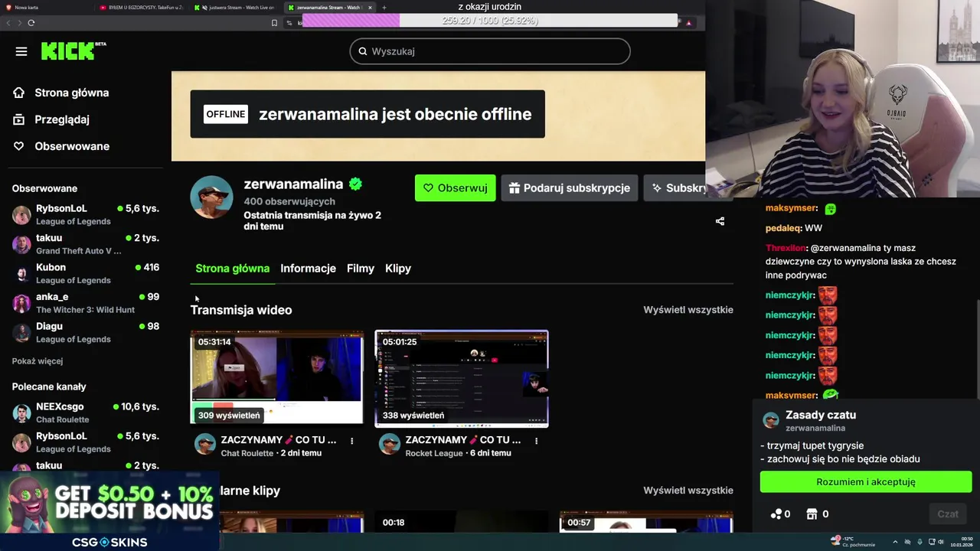Click NEEXcsgo's avatar under Polecane kanały

click(x=21, y=412)
